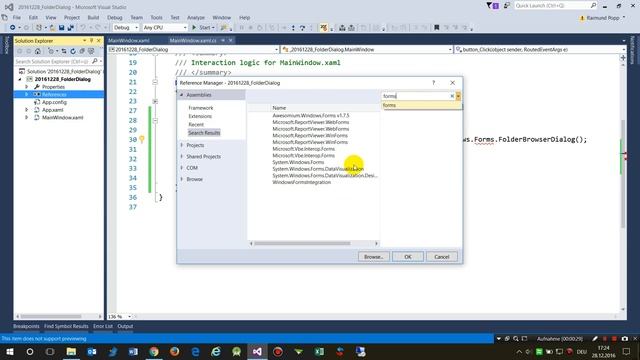Open the Build menu
640x360 pixels.
pyautogui.click(x=93, y=18)
